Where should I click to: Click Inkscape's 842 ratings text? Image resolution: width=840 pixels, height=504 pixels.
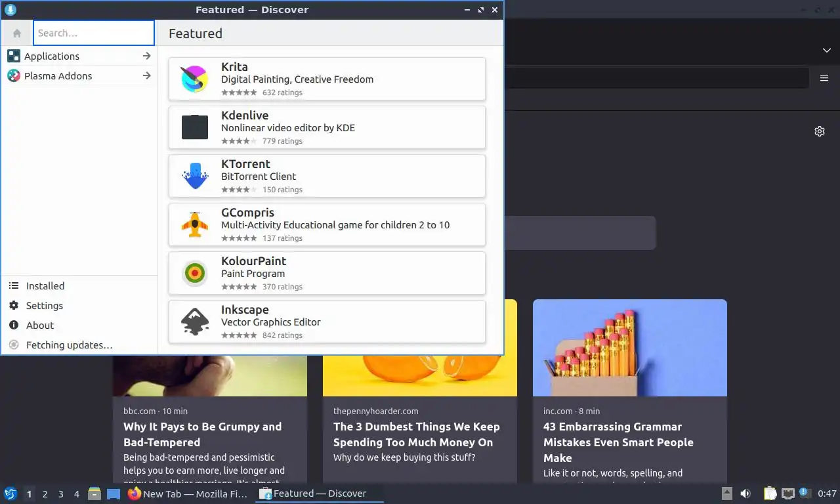pyautogui.click(x=282, y=335)
